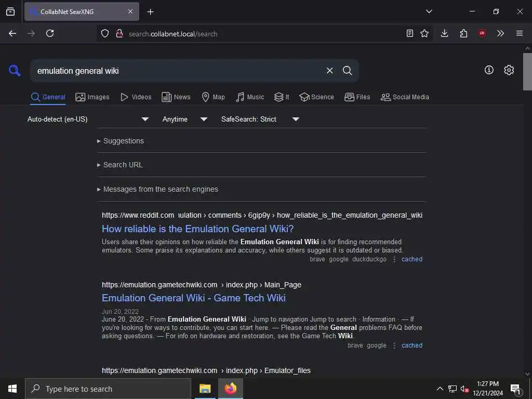The width and height of the screenshot is (532, 399).
Task: Open 'Emulation General Wiki - Game Tech Wiki' result
Action: point(194,298)
